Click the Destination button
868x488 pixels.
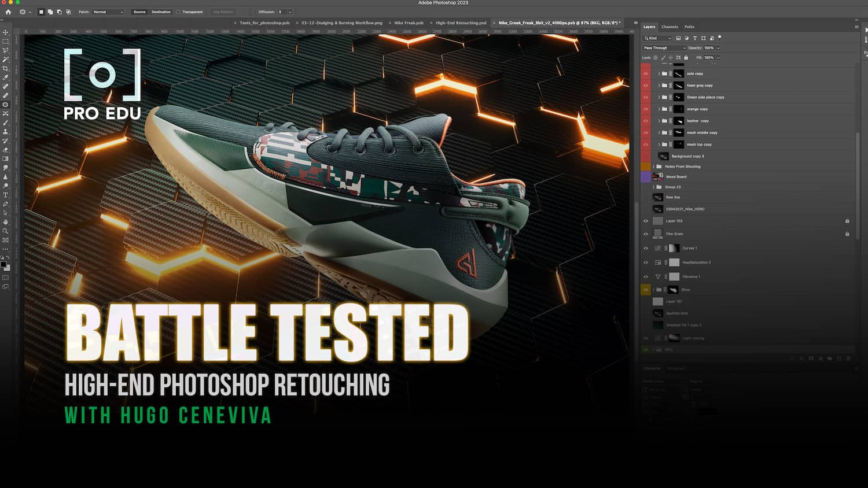click(x=161, y=12)
